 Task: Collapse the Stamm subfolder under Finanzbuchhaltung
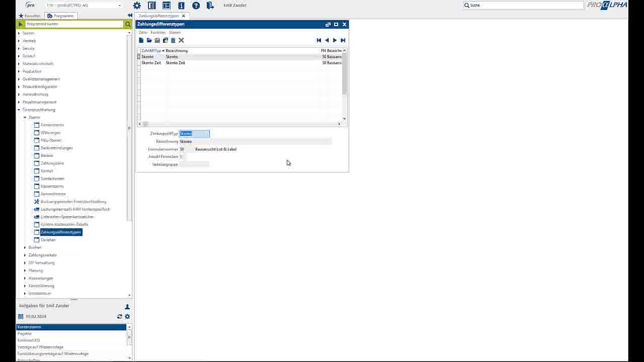coord(25,117)
